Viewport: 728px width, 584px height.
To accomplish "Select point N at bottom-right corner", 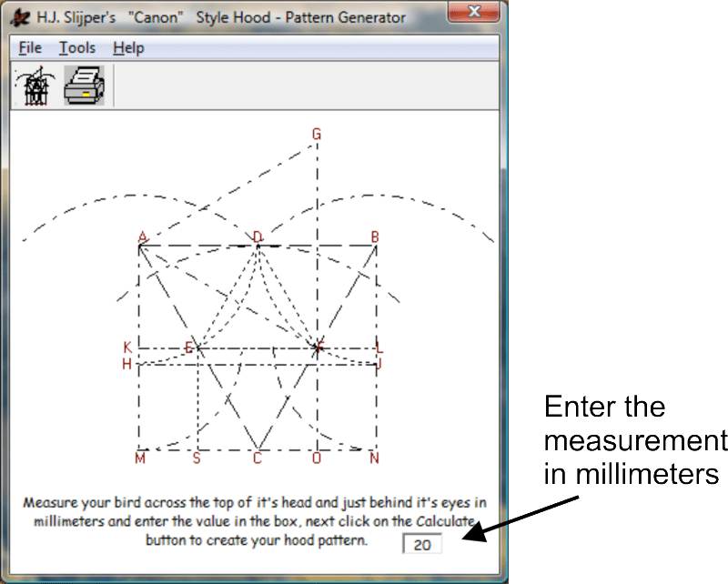I will point(374,458).
